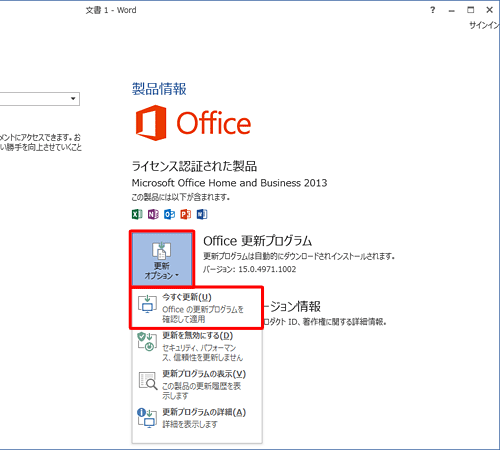Click the Excel product icon

(x=137, y=214)
